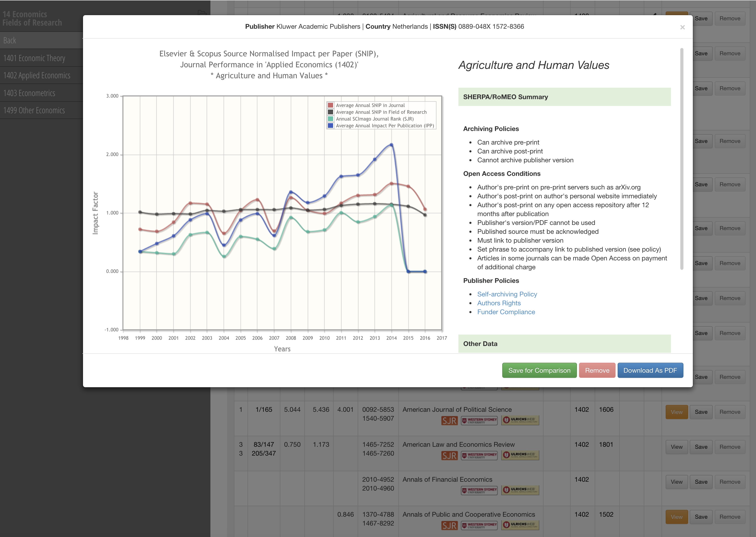Click SJR badge for American Law and Economics Review

pos(449,455)
